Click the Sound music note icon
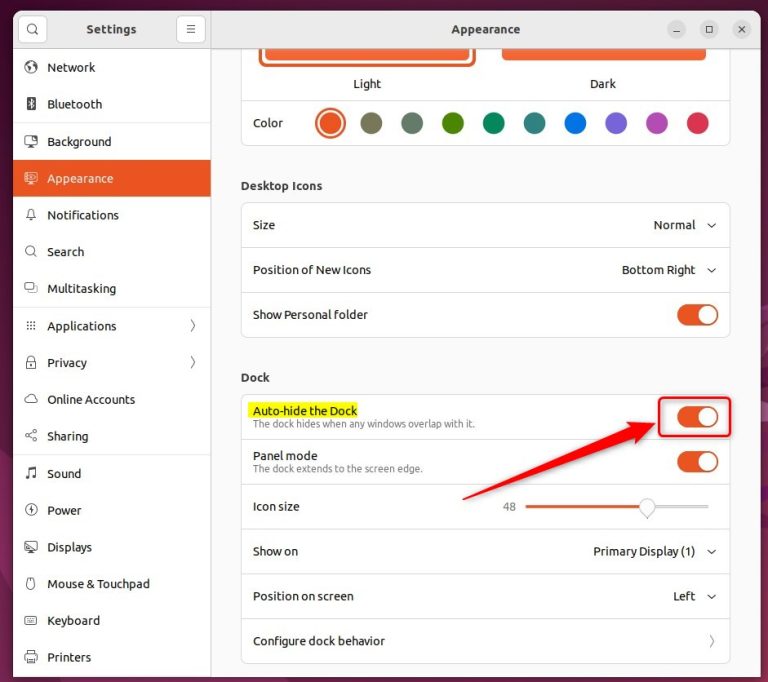Image resolution: width=768 pixels, height=682 pixels. (x=31, y=473)
